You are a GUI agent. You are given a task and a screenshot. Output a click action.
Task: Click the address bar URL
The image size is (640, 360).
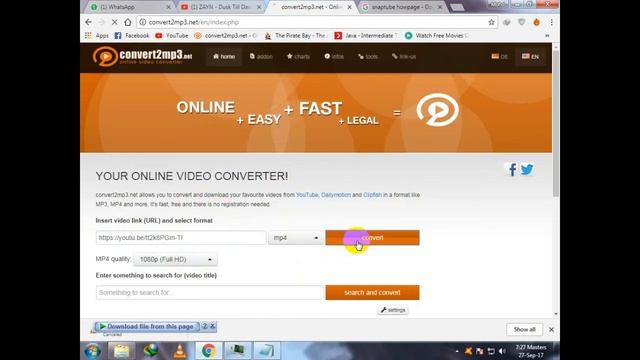click(x=194, y=22)
